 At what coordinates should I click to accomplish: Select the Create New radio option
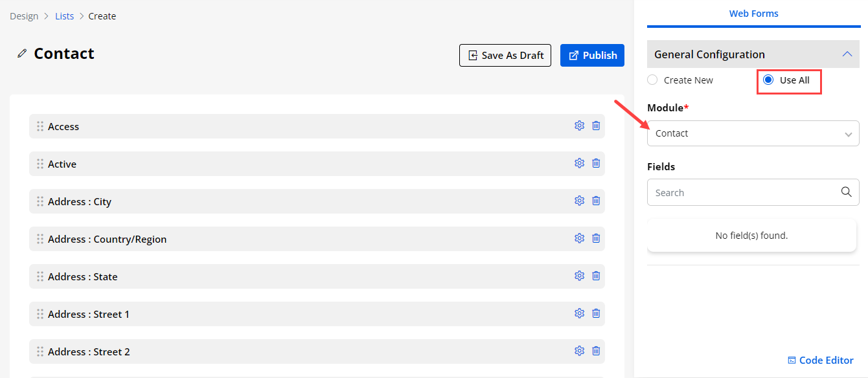pyautogui.click(x=652, y=80)
